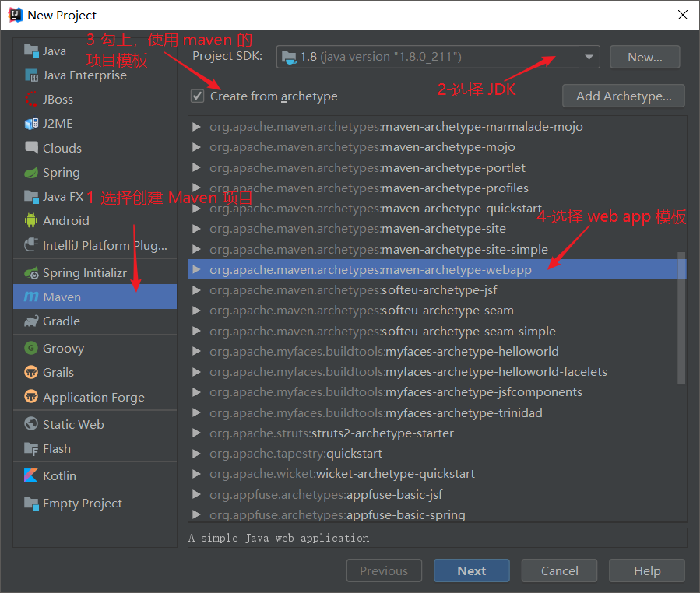700x593 pixels.
Task: Click the Previous button
Action: click(384, 570)
